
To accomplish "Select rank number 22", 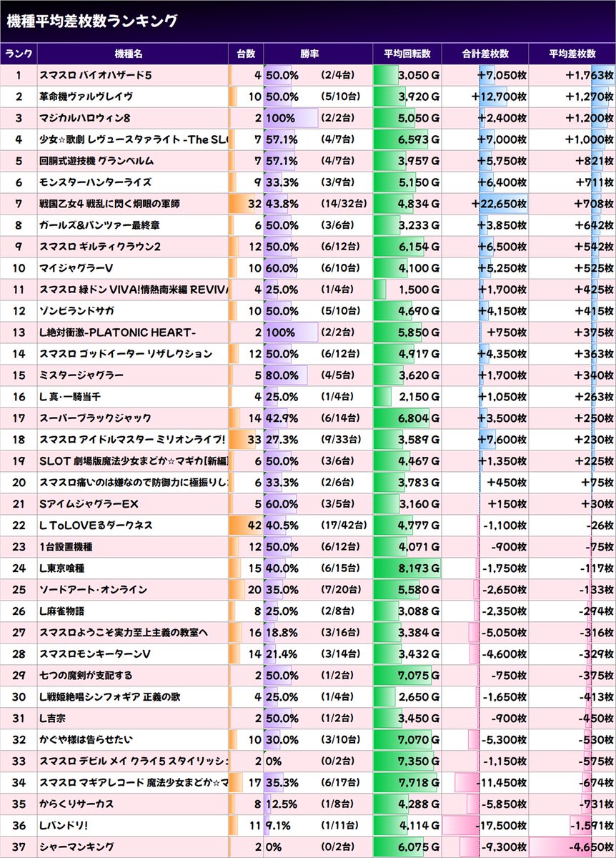I will pos(19,526).
